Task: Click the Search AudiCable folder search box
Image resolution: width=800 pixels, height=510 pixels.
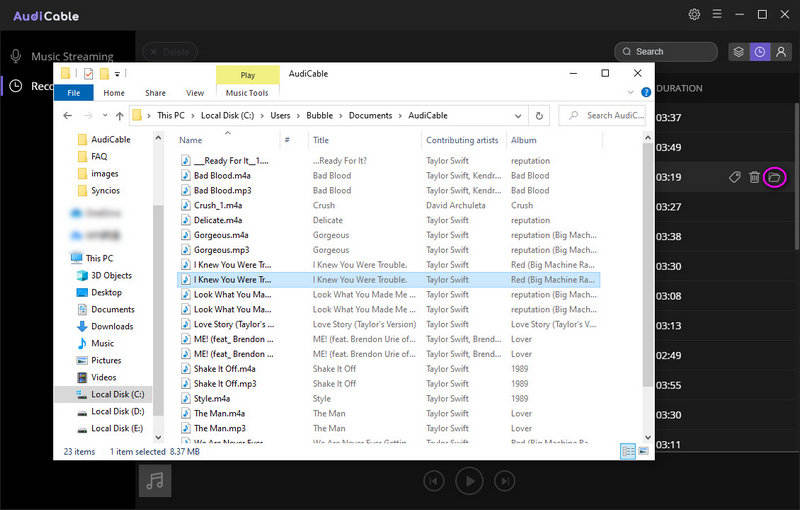Action: coord(602,116)
